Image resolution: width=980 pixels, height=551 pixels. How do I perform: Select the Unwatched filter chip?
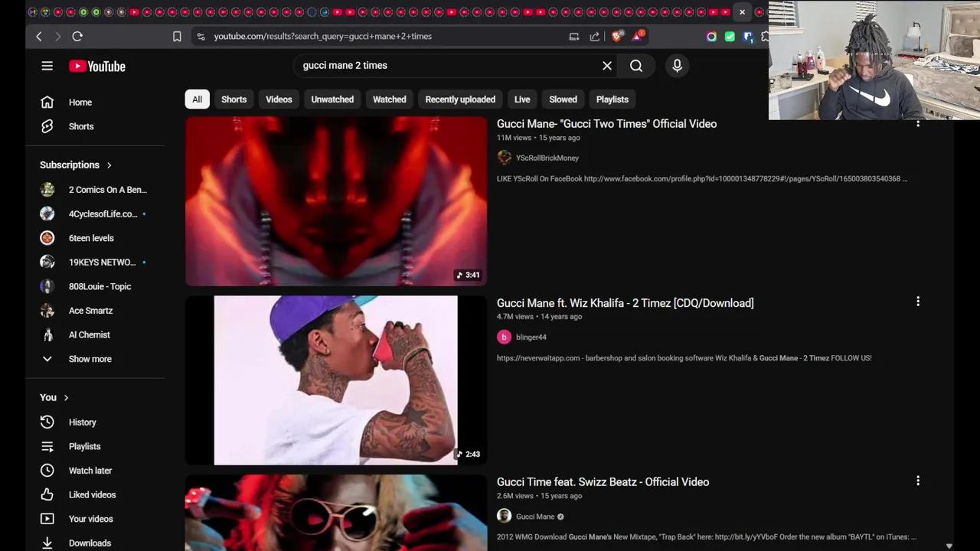332,99
